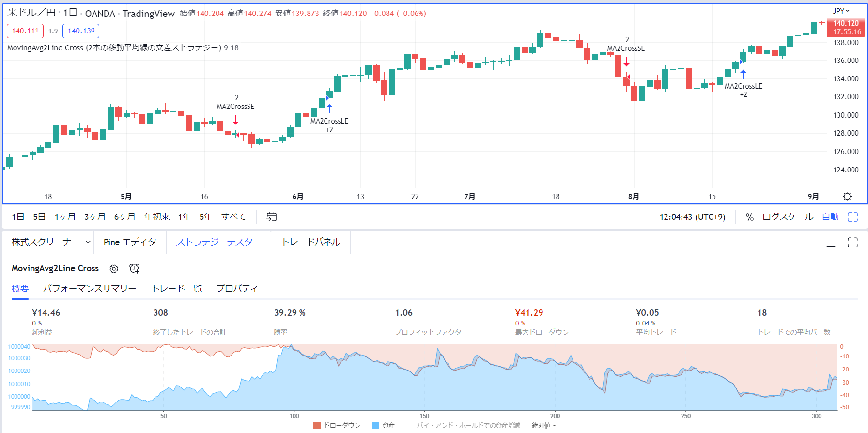Open トレード一覧 tab
The width and height of the screenshot is (868, 433).
177,288
